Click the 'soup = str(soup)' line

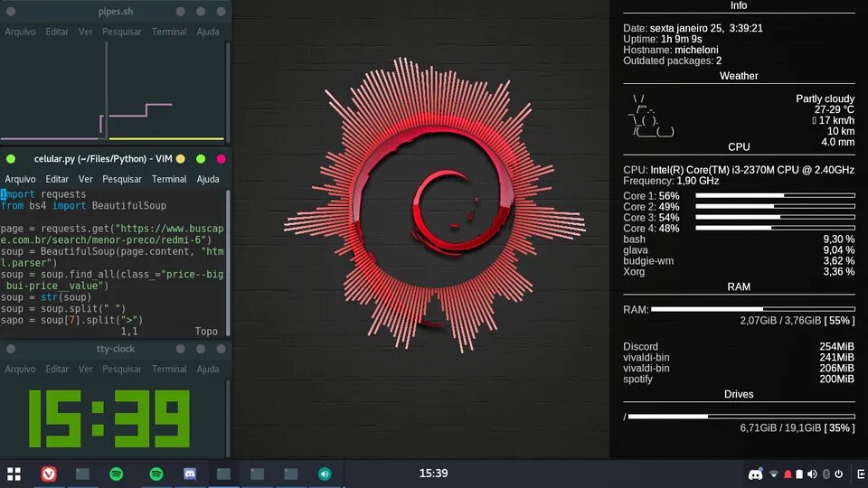tap(46, 297)
